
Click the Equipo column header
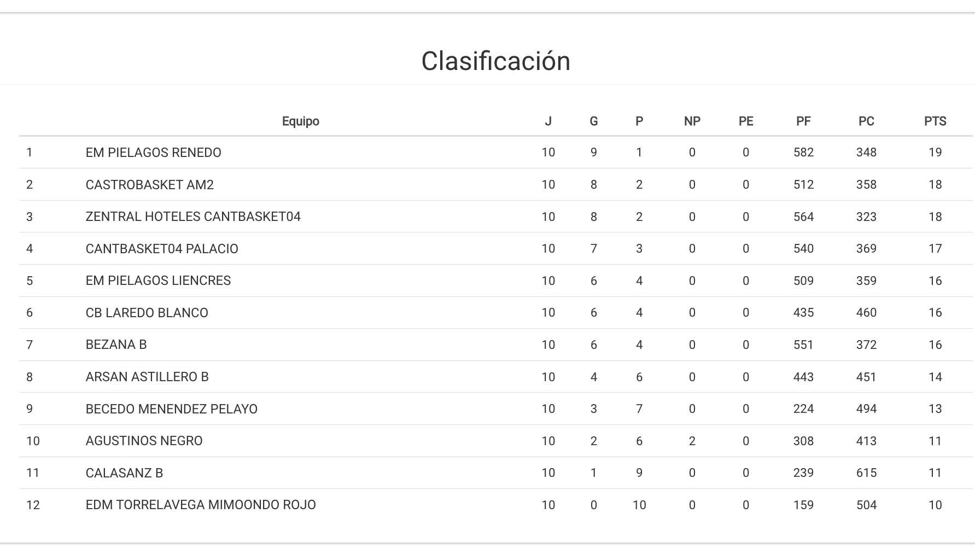pos(300,121)
